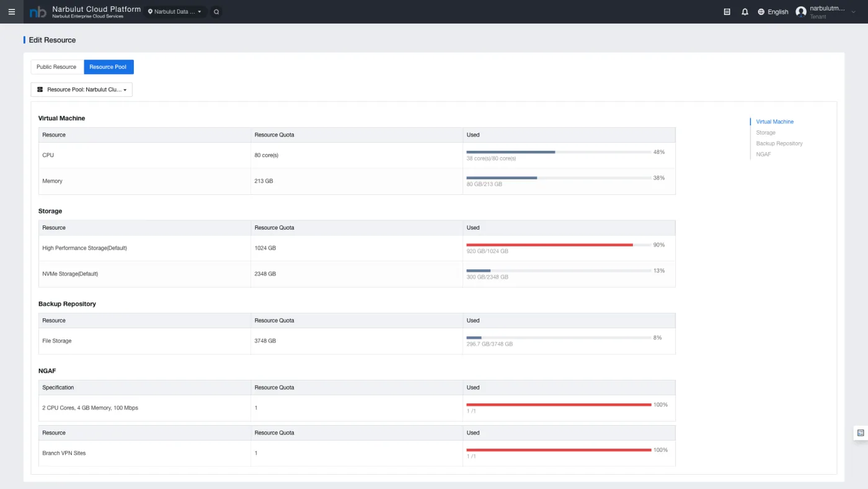
Task: Click the '38 core(s)/80 core(s)' usage text
Action: pyautogui.click(x=491, y=158)
